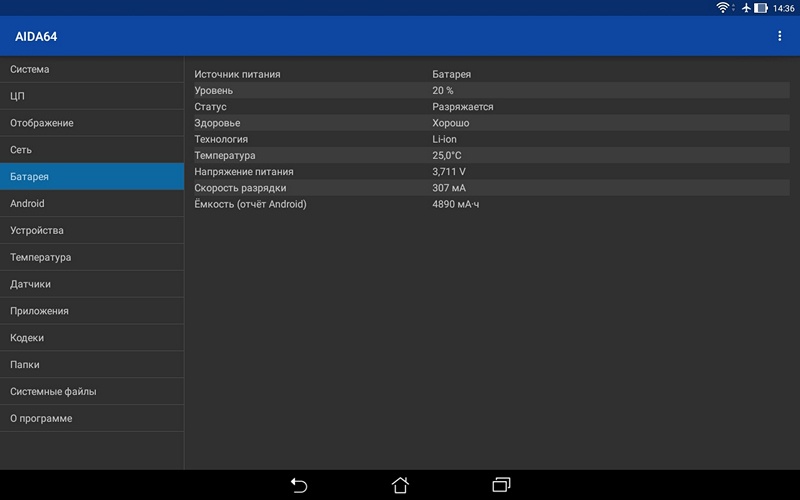This screenshot has height=500, width=800.
Task: Tap the voltage value 3,711 V
Action: [x=448, y=172]
